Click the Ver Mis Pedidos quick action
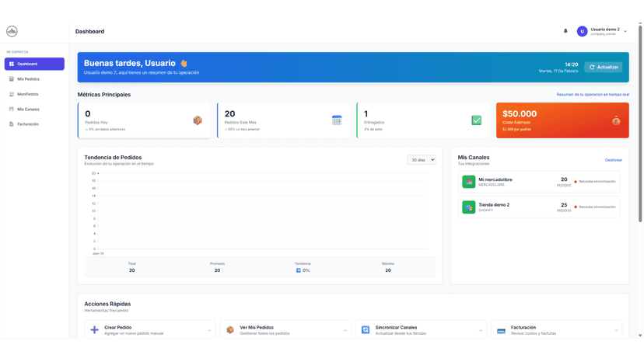644x362 pixels. click(285, 330)
